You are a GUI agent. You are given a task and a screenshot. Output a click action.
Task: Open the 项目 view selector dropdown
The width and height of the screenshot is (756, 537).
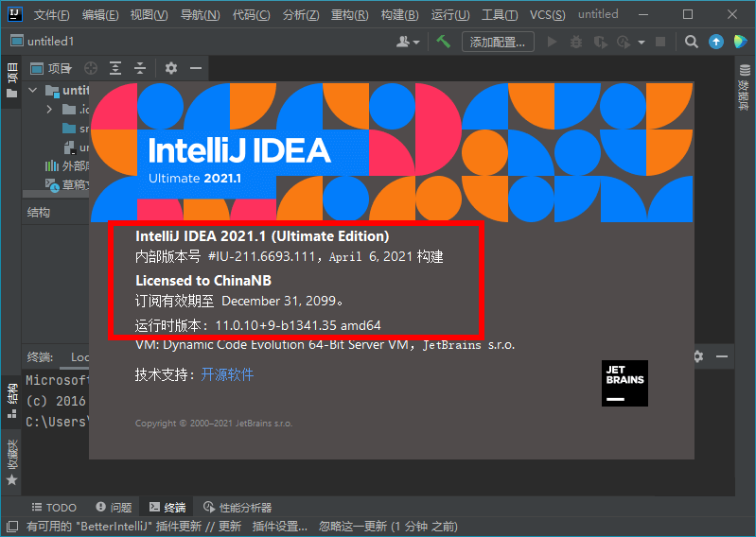pos(51,68)
